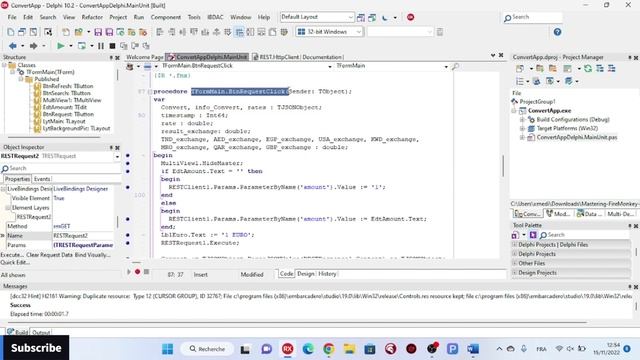The height and width of the screenshot is (360, 640).
Task: Expand Delphi Projects | Delphi Files category
Action: pyautogui.click(x=514, y=244)
